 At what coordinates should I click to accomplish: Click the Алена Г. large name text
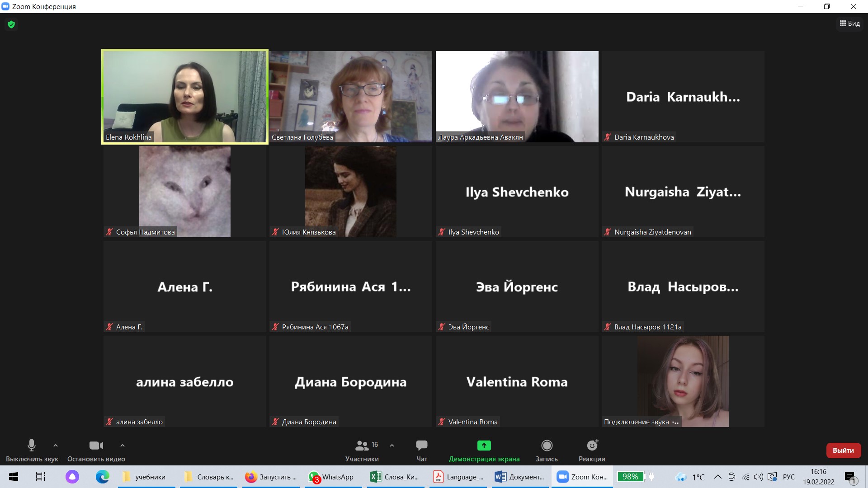(185, 287)
